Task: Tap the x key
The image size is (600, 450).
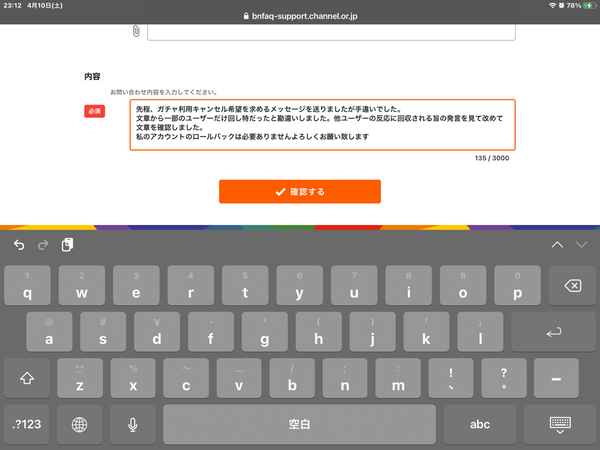Action: (x=133, y=378)
